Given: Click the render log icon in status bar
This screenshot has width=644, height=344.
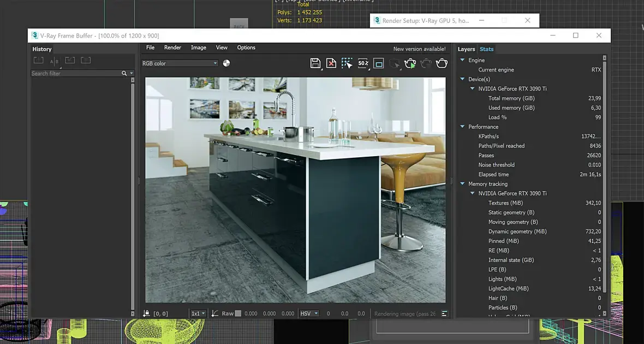Looking at the screenshot, I should coord(445,314).
